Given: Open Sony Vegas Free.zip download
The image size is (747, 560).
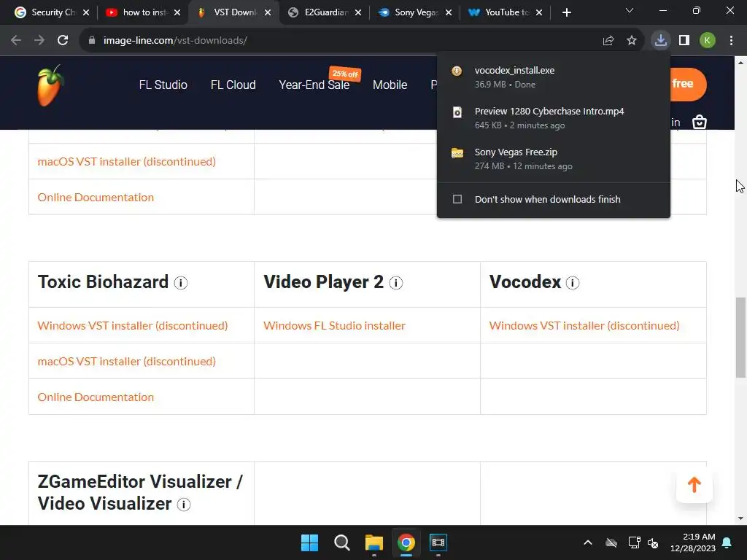Looking at the screenshot, I should [553, 158].
